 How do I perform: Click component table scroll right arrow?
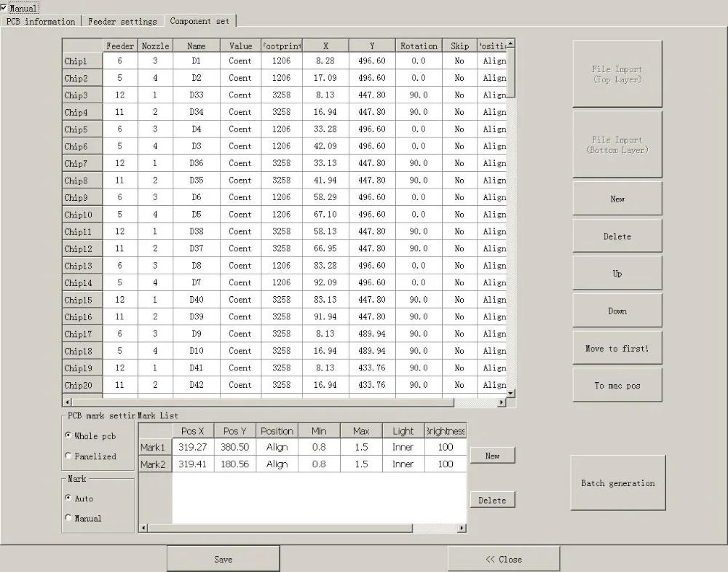(502, 402)
